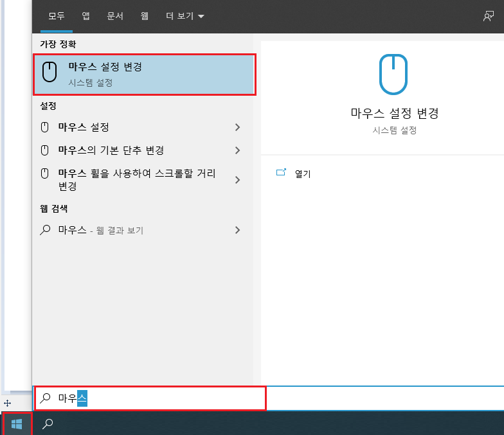This screenshot has width=504, height=435.
Task: Switch to the 앱 tab
Action: tap(85, 16)
